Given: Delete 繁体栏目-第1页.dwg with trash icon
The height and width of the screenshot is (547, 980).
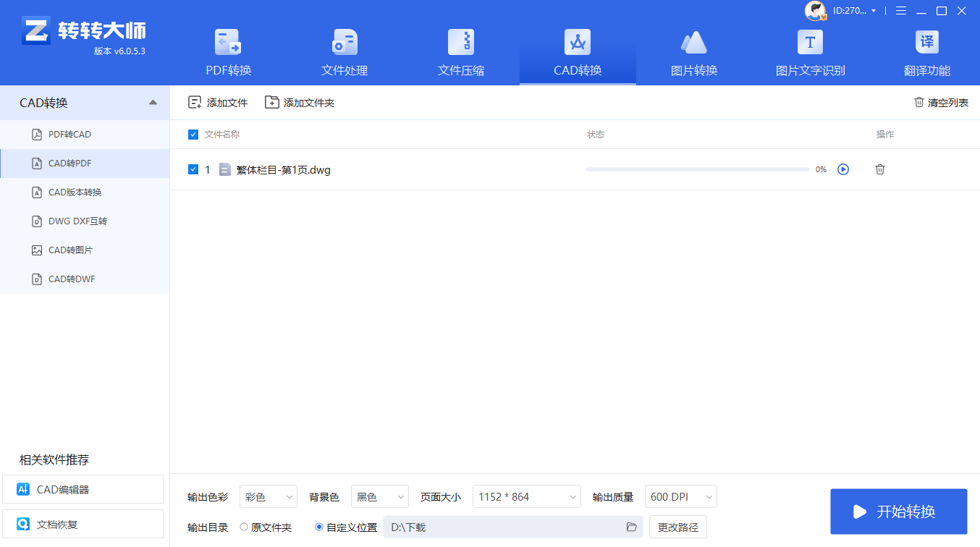Looking at the screenshot, I should pos(879,169).
